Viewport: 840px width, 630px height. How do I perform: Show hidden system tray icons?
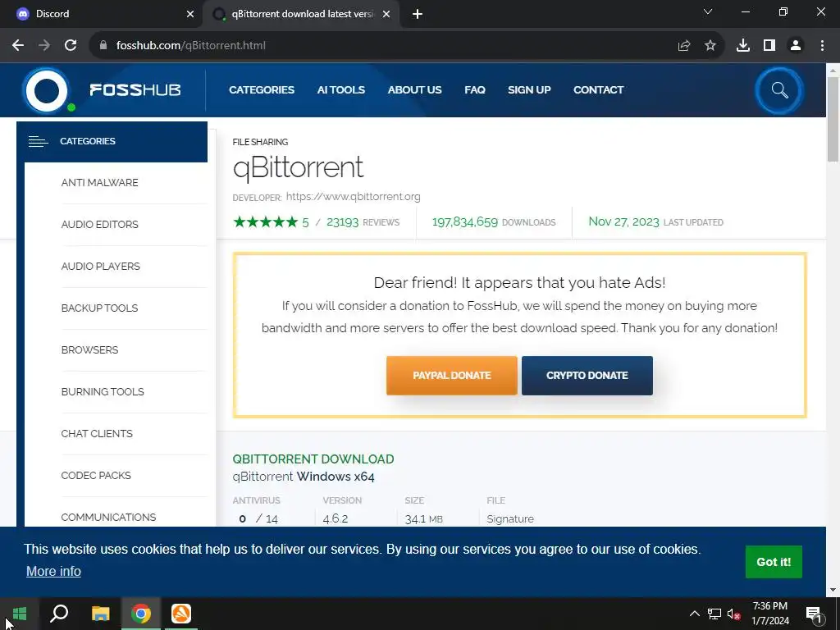tap(694, 614)
